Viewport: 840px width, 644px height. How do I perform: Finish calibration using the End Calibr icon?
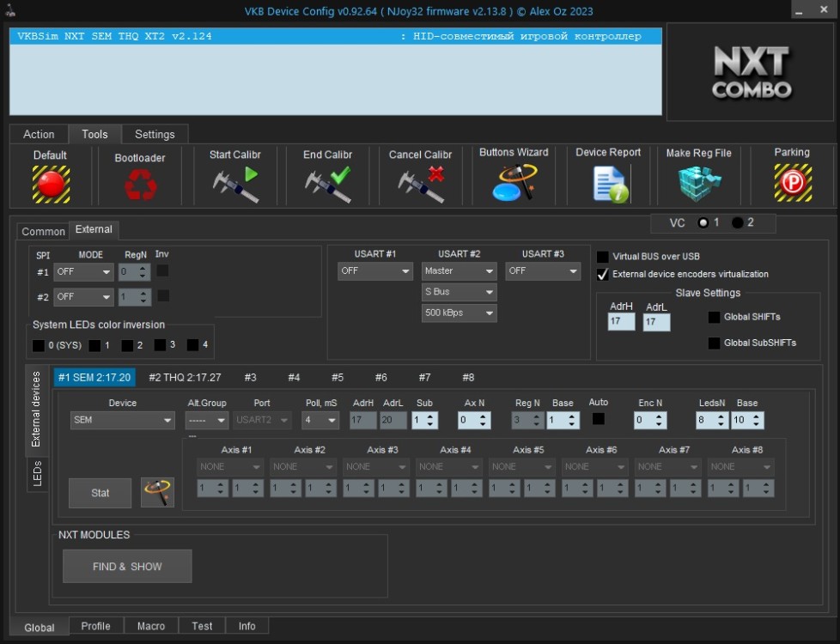tap(327, 184)
